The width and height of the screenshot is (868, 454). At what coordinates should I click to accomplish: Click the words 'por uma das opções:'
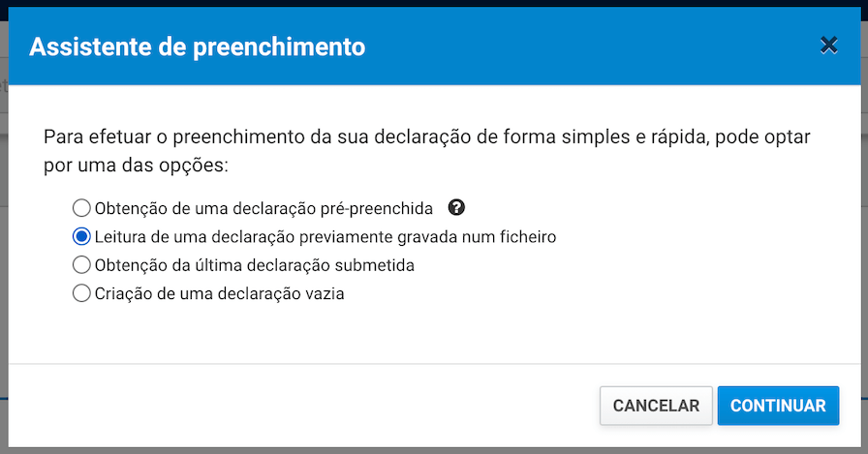(x=137, y=166)
